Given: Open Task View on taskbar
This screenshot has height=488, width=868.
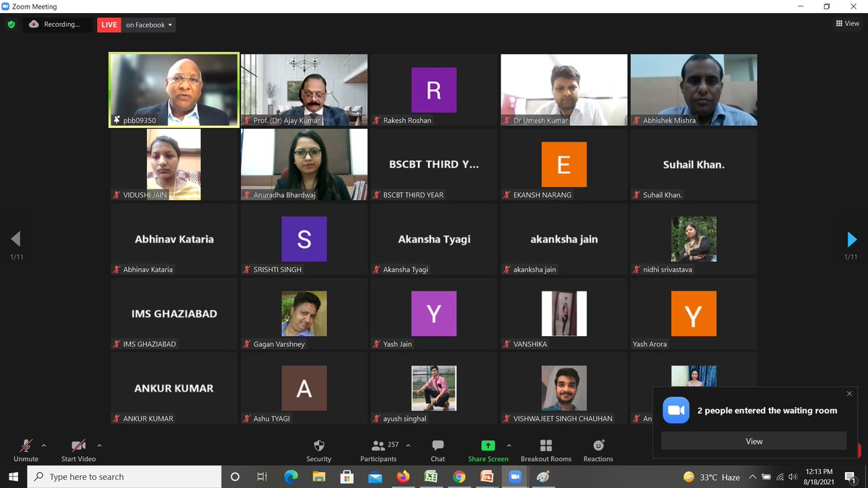Looking at the screenshot, I should pos(262,476).
